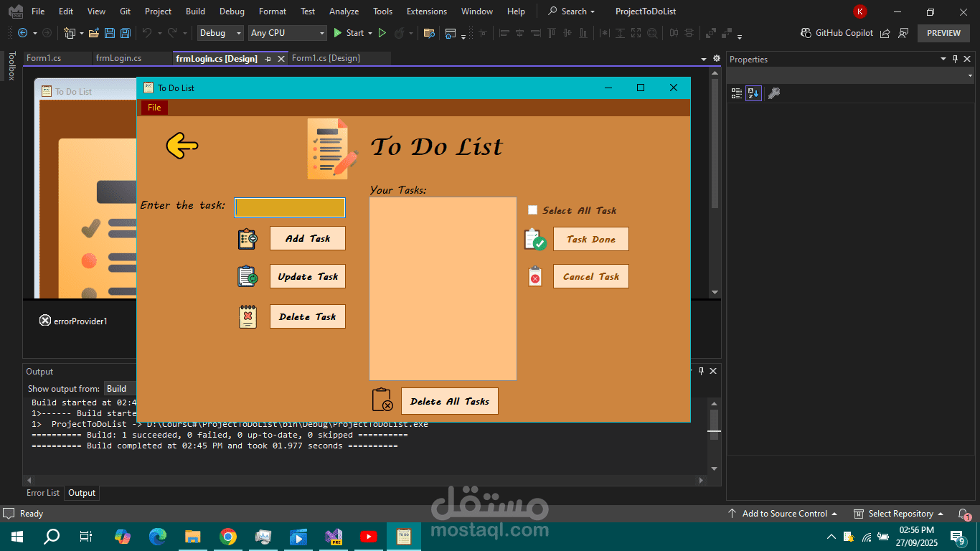Select the errorProvider1 component

click(72, 321)
